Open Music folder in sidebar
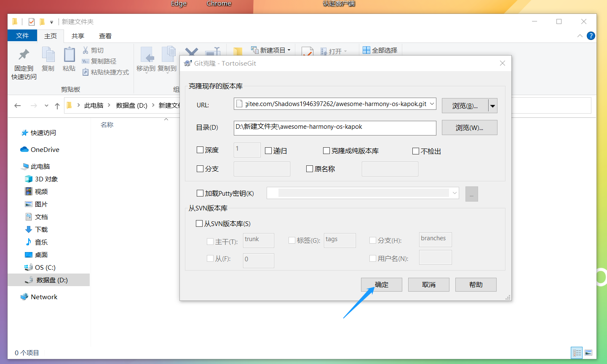607x364 pixels. (x=36, y=242)
